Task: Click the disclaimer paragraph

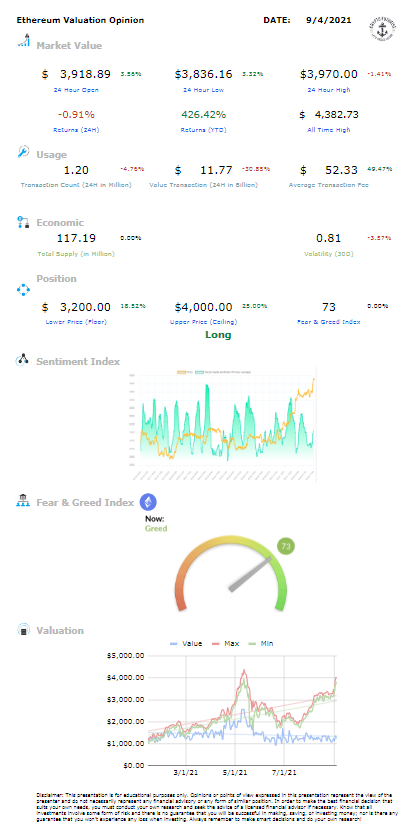Action: [x=217, y=807]
